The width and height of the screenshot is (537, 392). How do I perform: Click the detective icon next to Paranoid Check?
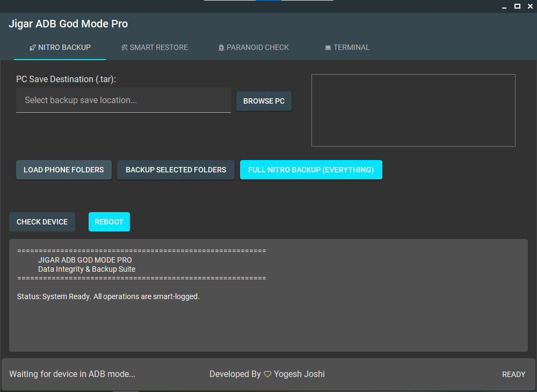coord(221,47)
